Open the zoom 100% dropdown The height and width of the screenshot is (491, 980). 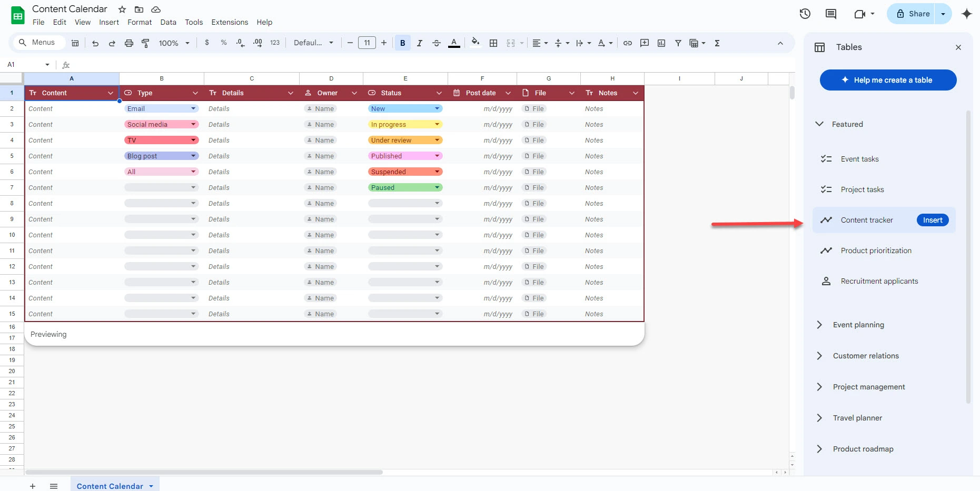click(174, 43)
